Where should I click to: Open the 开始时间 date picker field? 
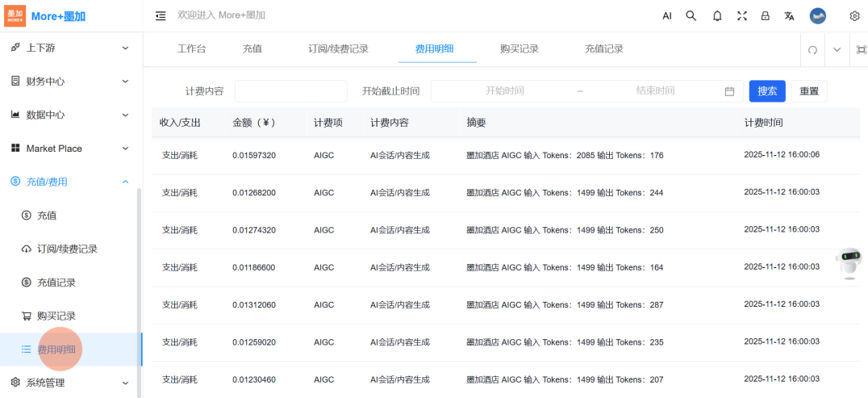coord(504,91)
